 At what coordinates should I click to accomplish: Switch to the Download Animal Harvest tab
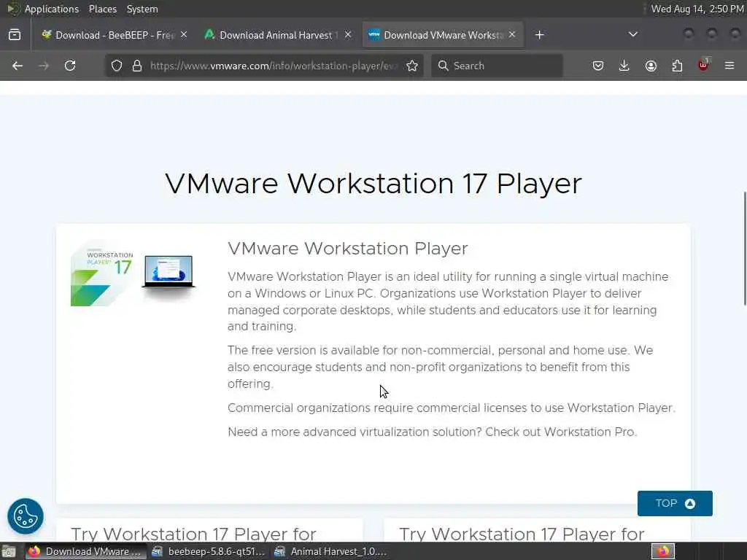click(278, 35)
